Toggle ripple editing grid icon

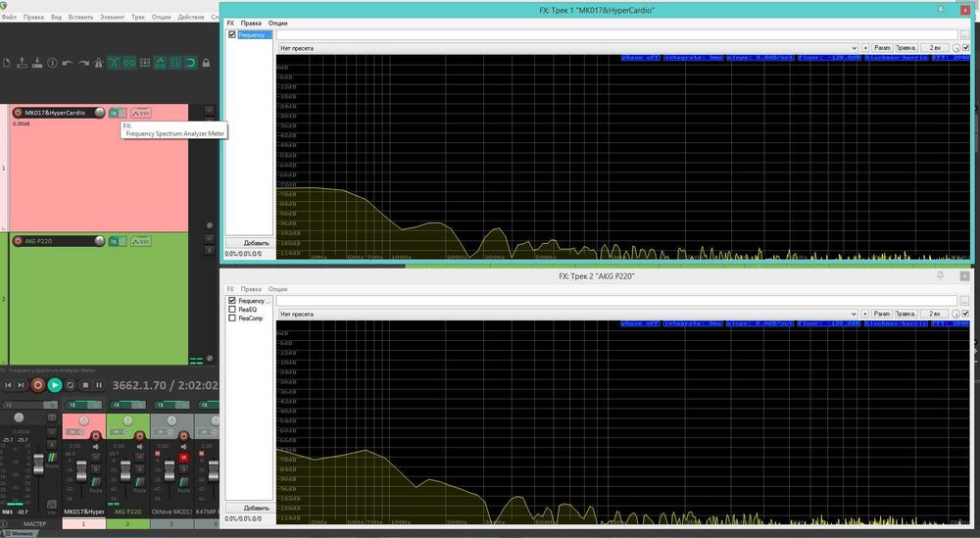pyautogui.click(x=145, y=63)
